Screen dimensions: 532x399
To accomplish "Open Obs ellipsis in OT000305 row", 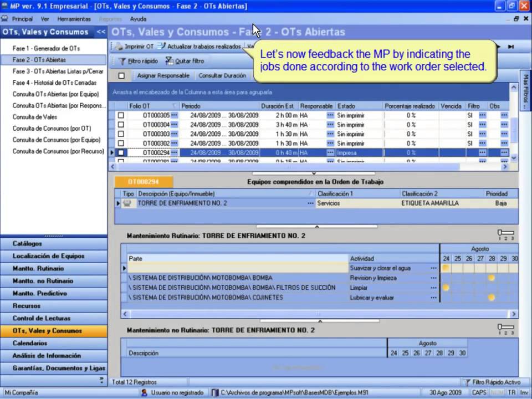I will coord(504,115).
